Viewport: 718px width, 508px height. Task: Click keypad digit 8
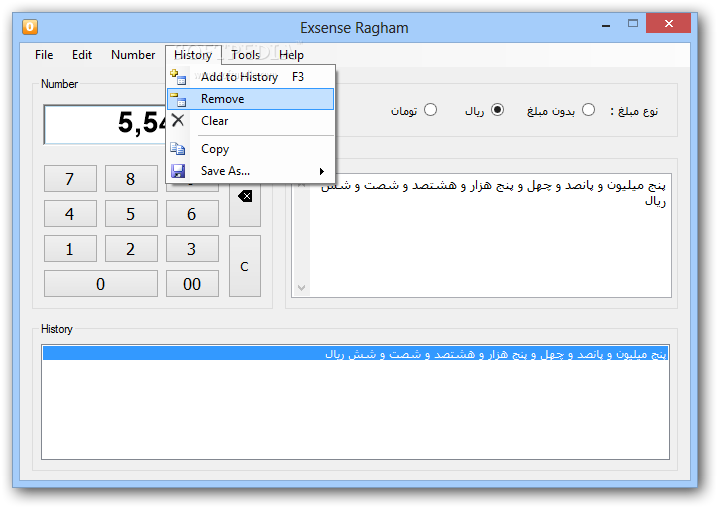coord(131,179)
